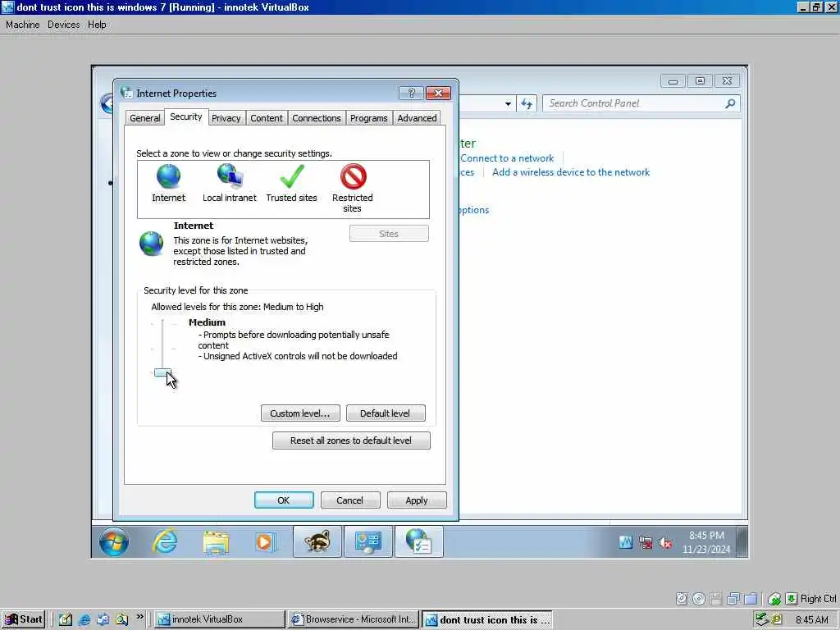
Task: Open the Privacy tab
Action: (x=226, y=118)
